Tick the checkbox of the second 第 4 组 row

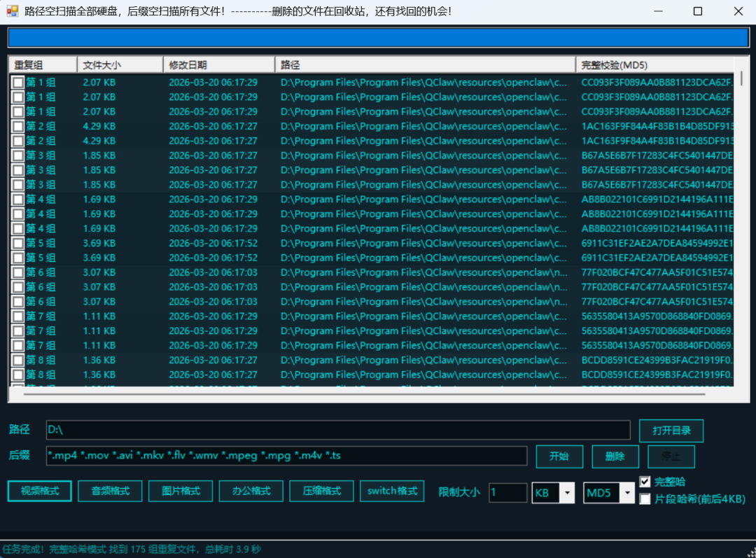tap(17, 214)
